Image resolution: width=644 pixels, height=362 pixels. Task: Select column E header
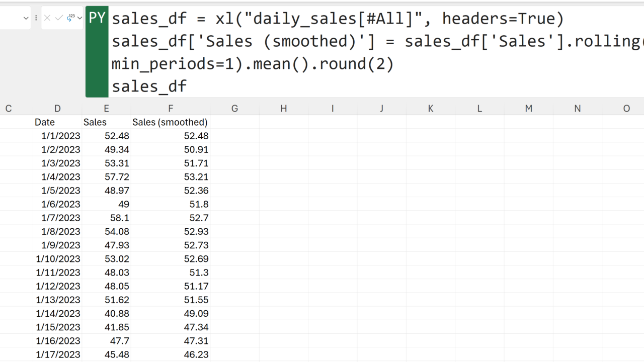pyautogui.click(x=106, y=109)
